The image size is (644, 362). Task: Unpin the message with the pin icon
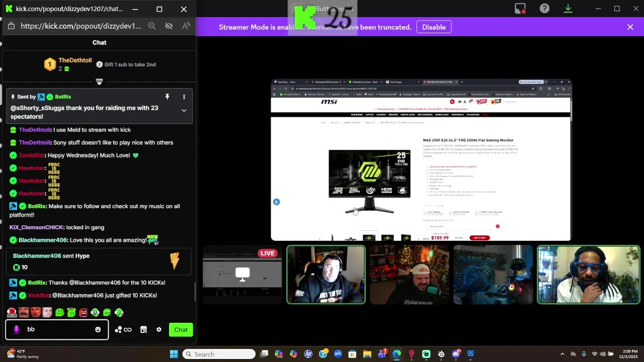(167, 97)
